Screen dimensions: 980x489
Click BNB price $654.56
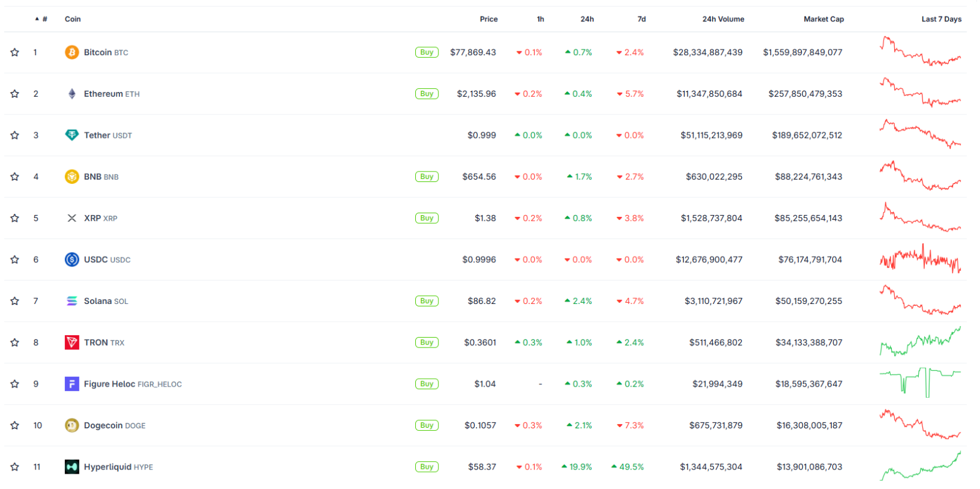pyautogui.click(x=479, y=176)
